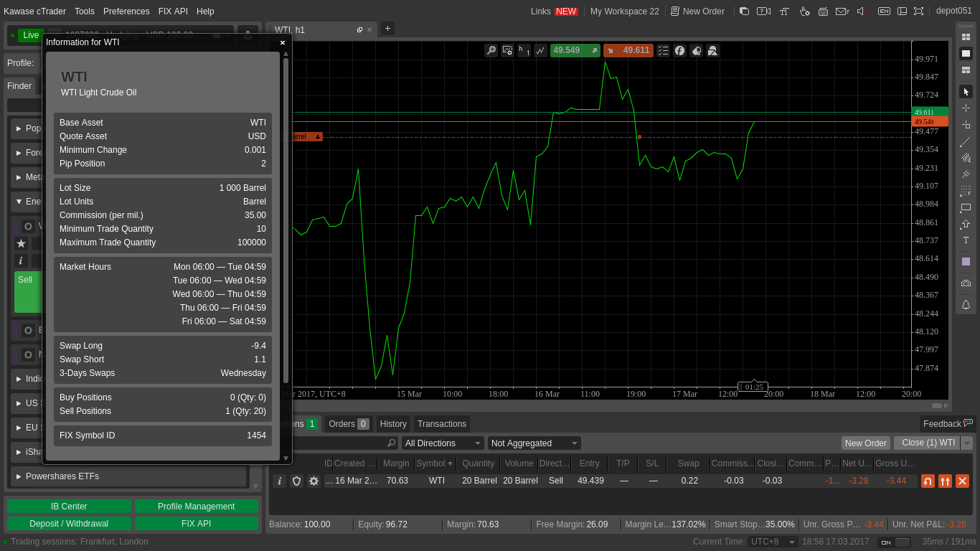Close WTI position with orange X
980x551 pixels.
coord(962,481)
